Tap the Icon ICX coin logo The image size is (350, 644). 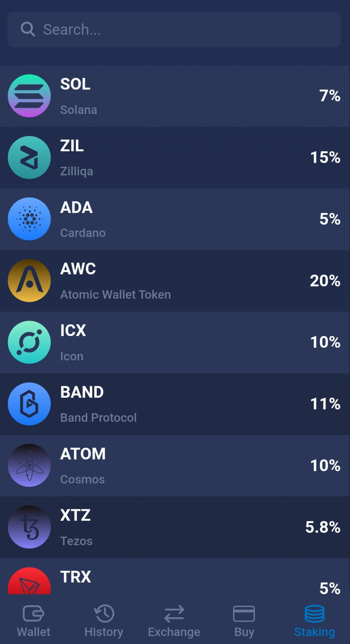pyautogui.click(x=30, y=342)
